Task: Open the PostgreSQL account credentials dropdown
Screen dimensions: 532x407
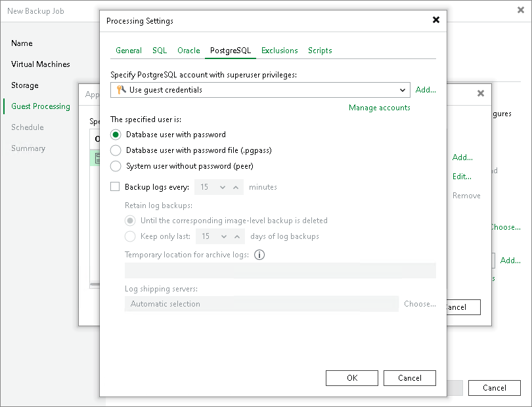Action: 403,90
